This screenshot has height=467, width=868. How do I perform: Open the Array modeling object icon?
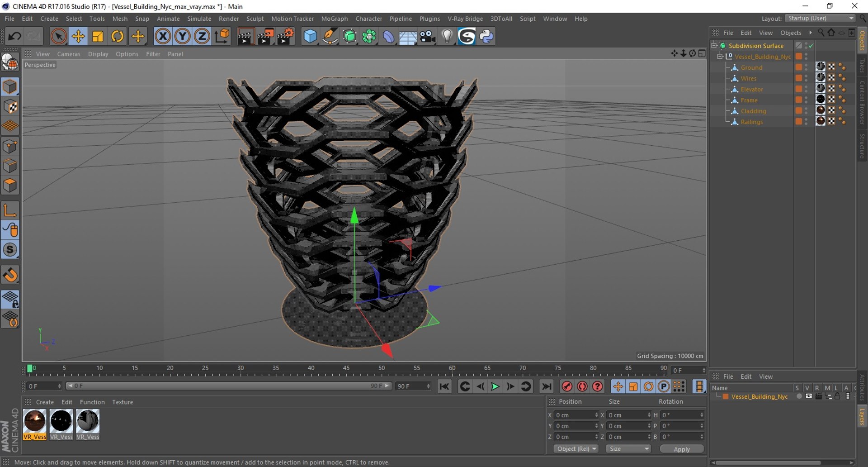coord(369,36)
